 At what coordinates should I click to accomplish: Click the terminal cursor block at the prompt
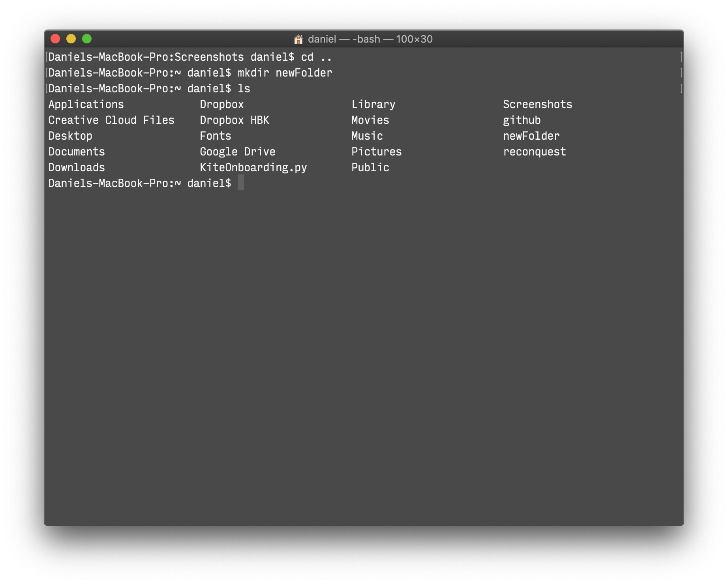(241, 183)
